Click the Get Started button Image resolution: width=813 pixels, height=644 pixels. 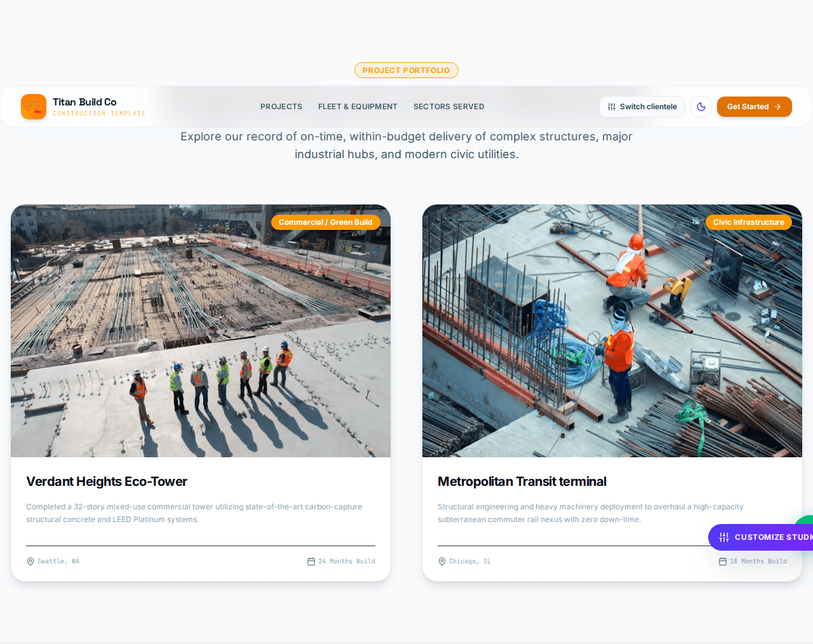[x=755, y=107]
